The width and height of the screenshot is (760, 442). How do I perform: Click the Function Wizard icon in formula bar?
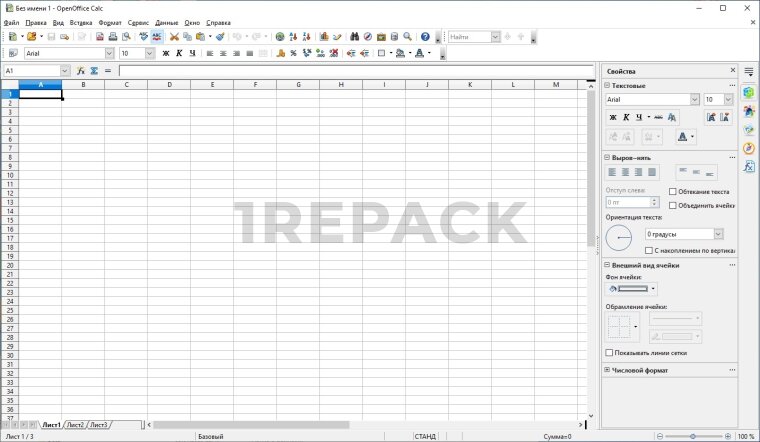pyautogui.click(x=81, y=71)
